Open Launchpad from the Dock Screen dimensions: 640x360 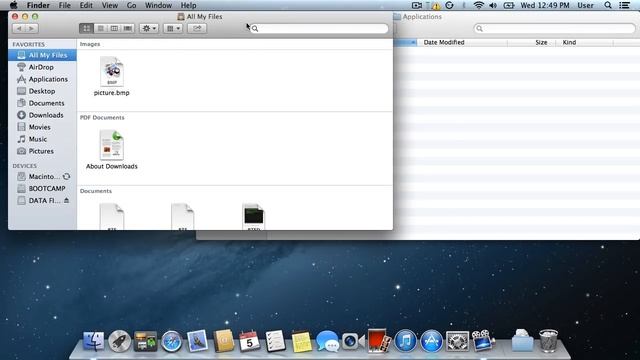pyautogui.click(x=119, y=341)
